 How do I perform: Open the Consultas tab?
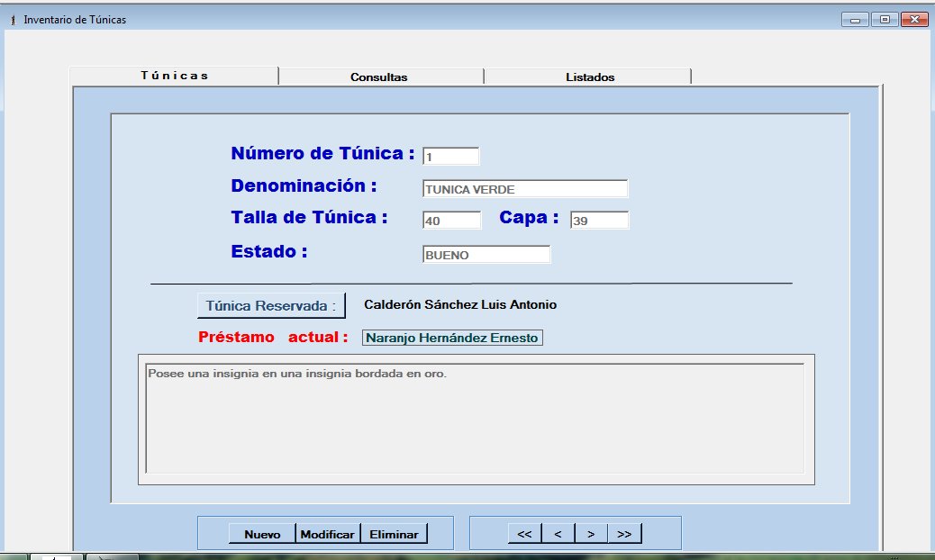point(379,77)
